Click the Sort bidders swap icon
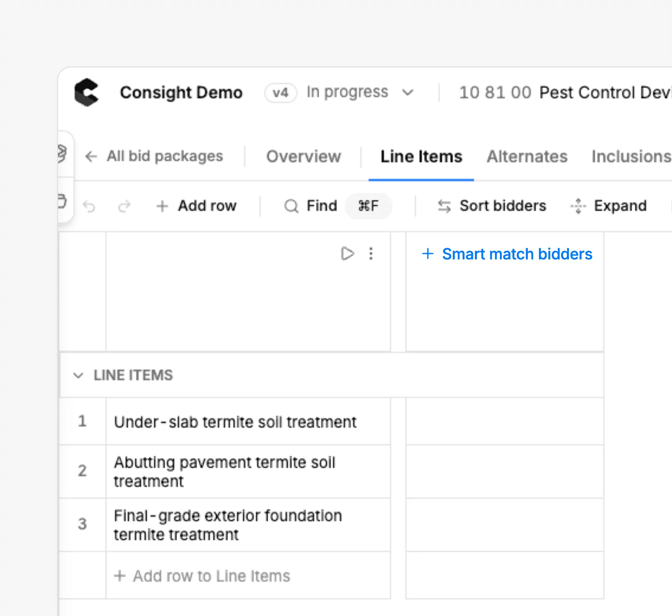 [x=444, y=206]
